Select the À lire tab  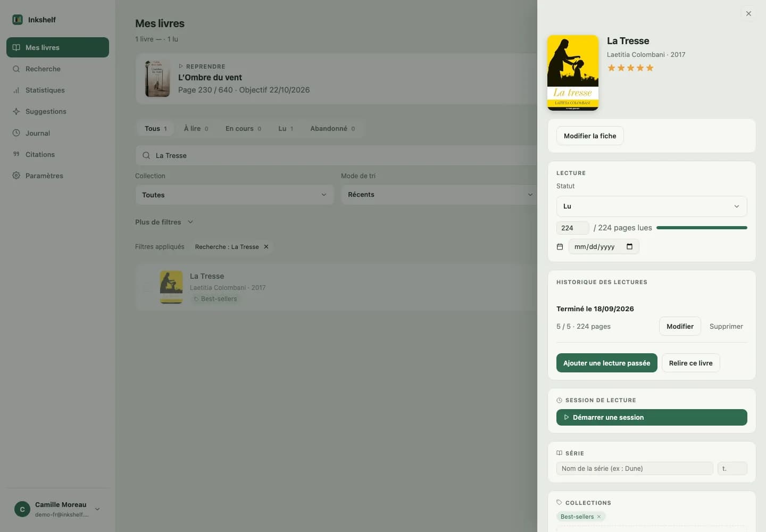coord(196,128)
